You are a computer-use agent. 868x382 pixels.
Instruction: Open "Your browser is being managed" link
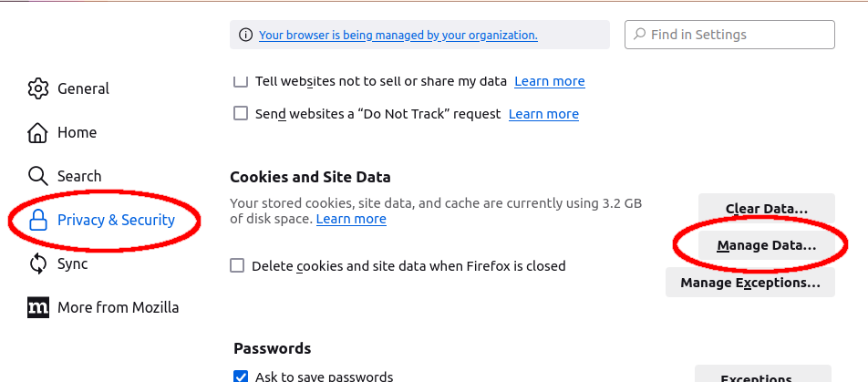398,36
